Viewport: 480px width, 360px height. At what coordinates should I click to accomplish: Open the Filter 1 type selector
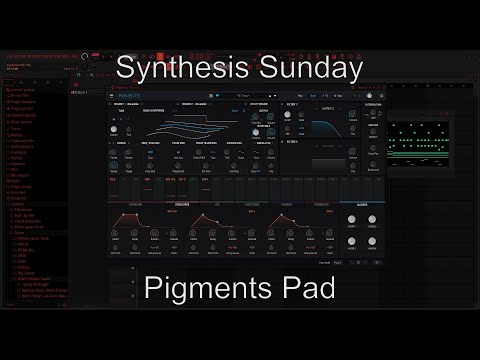[x=328, y=109]
